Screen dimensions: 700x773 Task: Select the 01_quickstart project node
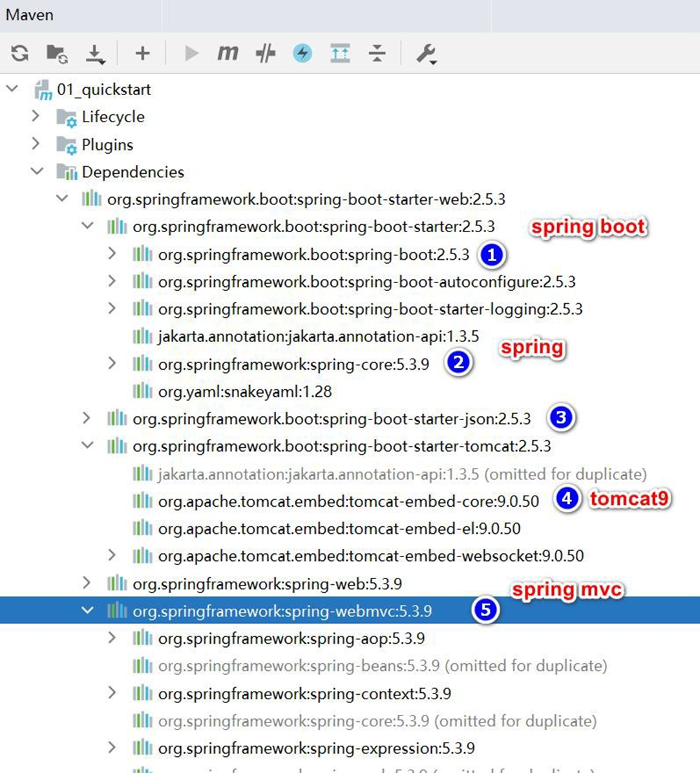[x=103, y=89]
